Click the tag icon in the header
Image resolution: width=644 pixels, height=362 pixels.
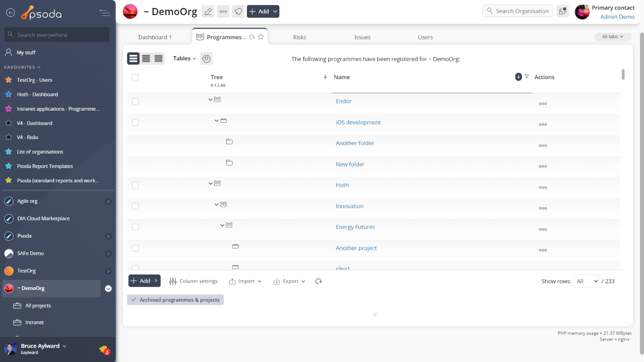(x=238, y=12)
